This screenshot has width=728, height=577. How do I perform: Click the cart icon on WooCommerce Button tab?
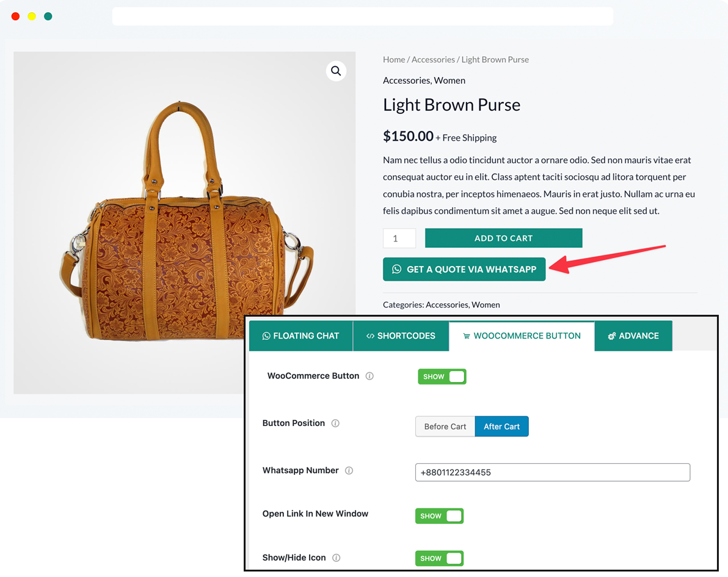pyautogui.click(x=467, y=335)
